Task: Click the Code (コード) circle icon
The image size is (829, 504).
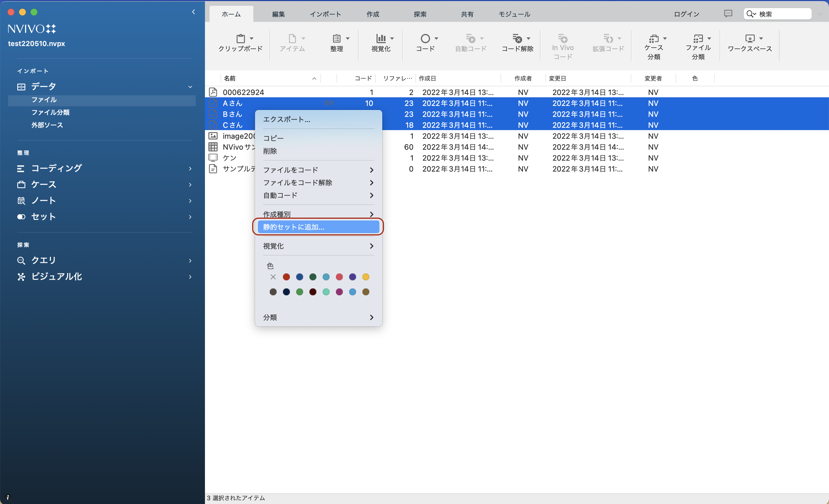Action: click(425, 39)
